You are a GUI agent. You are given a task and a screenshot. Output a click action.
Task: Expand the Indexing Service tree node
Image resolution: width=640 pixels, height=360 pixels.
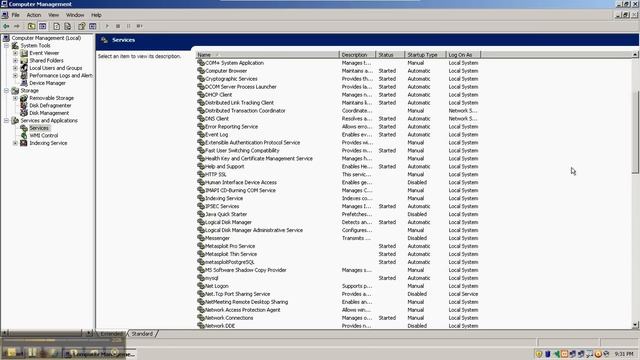tap(15, 143)
